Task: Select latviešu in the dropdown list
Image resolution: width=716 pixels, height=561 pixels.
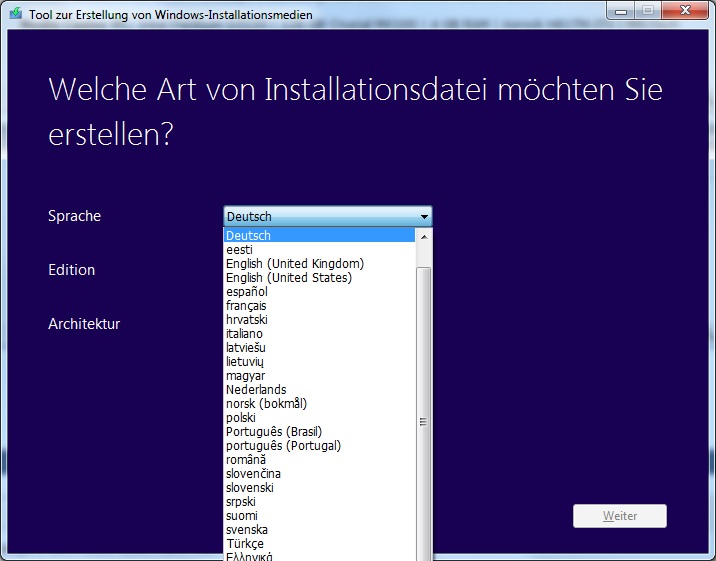Action: (x=320, y=348)
